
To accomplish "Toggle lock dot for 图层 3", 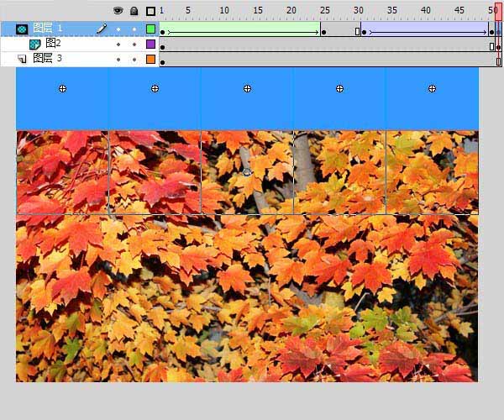I will point(134,60).
